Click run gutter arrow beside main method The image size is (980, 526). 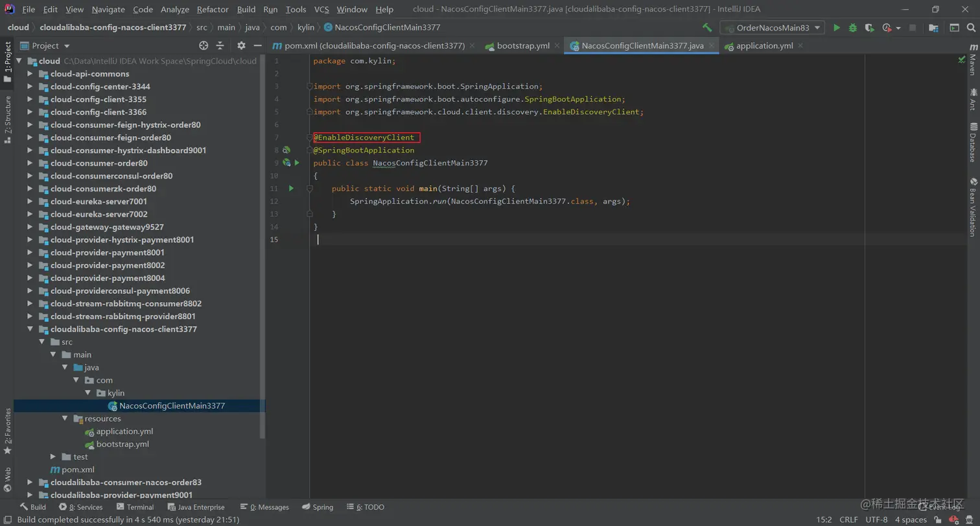point(291,188)
